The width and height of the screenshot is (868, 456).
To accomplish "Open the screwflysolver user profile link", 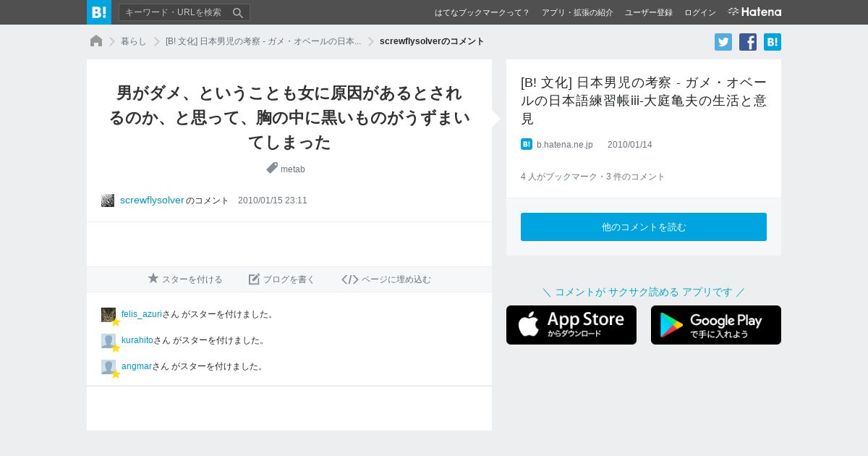I will click(152, 200).
